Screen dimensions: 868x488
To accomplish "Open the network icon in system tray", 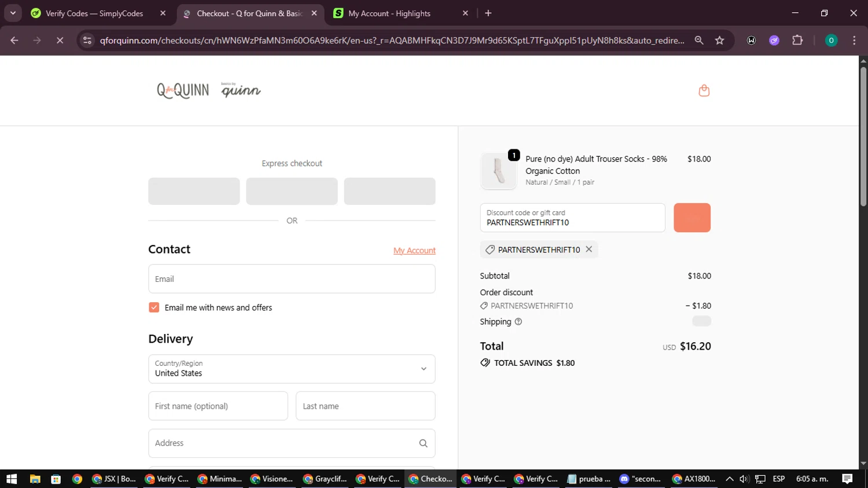I will tap(760, 479).
